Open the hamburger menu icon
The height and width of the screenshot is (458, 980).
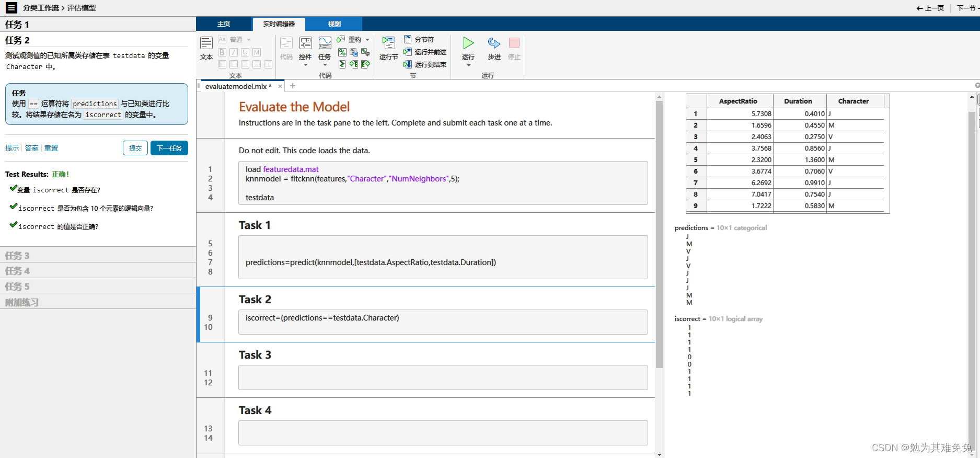pyautogui.click(x=11, y=8)
